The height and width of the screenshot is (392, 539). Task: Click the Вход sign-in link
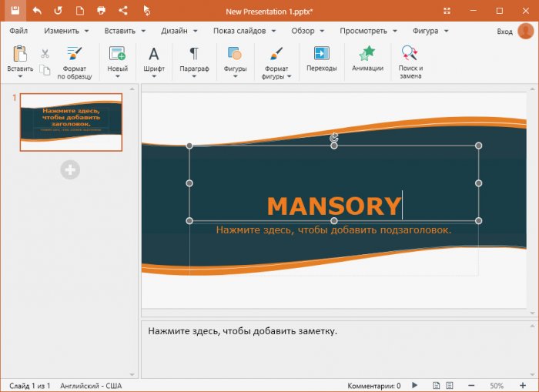tap(504, 32)
